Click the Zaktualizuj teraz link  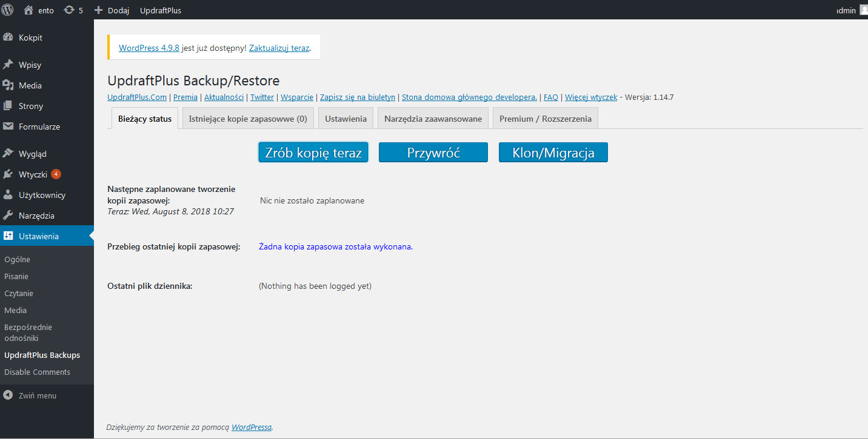(x=279, y=48)
